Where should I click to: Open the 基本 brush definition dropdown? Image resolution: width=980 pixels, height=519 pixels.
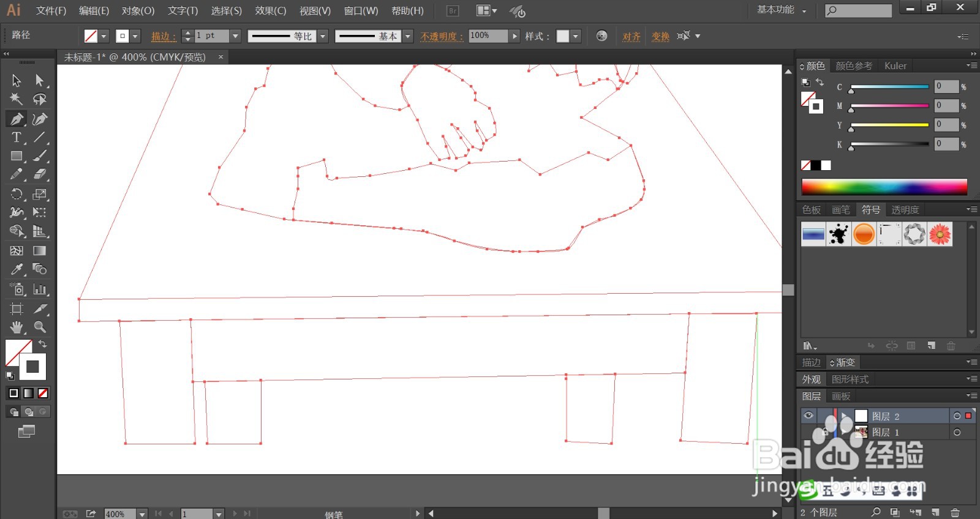408,36
